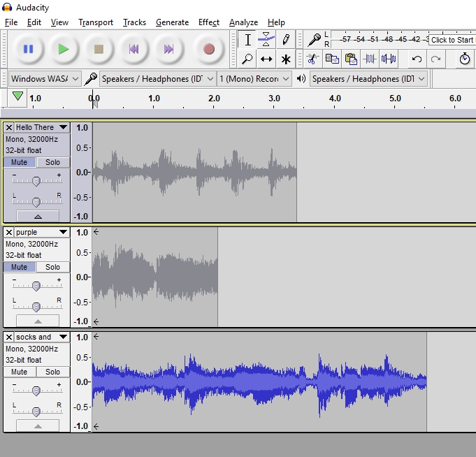This screenshot has width=476, height=457.
Task: Open the Tracks menu
Action: click(x=134, y=22)
